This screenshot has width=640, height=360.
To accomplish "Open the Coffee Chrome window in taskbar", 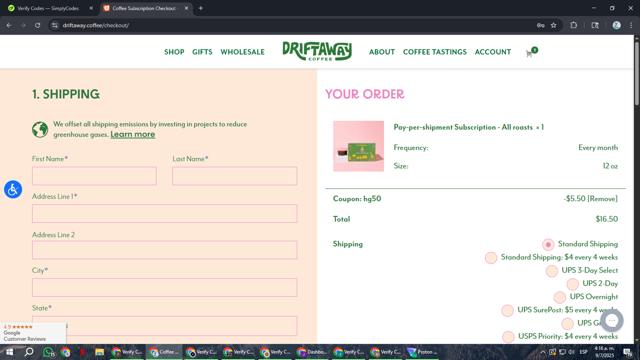I will 164,352.
